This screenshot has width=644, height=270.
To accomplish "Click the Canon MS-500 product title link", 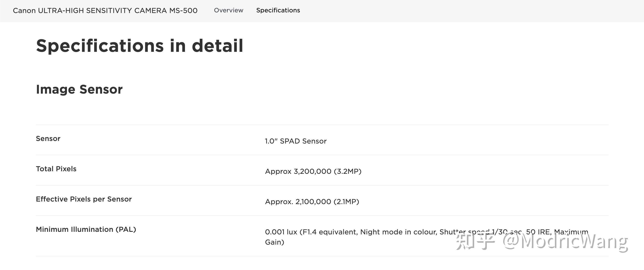I will [105, 10].
